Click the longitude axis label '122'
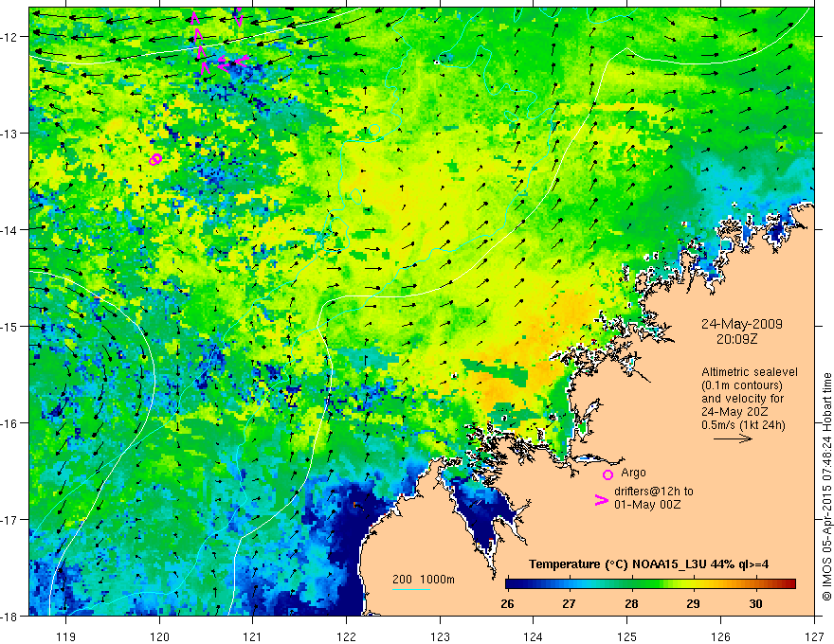Image resolution: width=834 pixels, height=644 pixels. click(346, 636)
